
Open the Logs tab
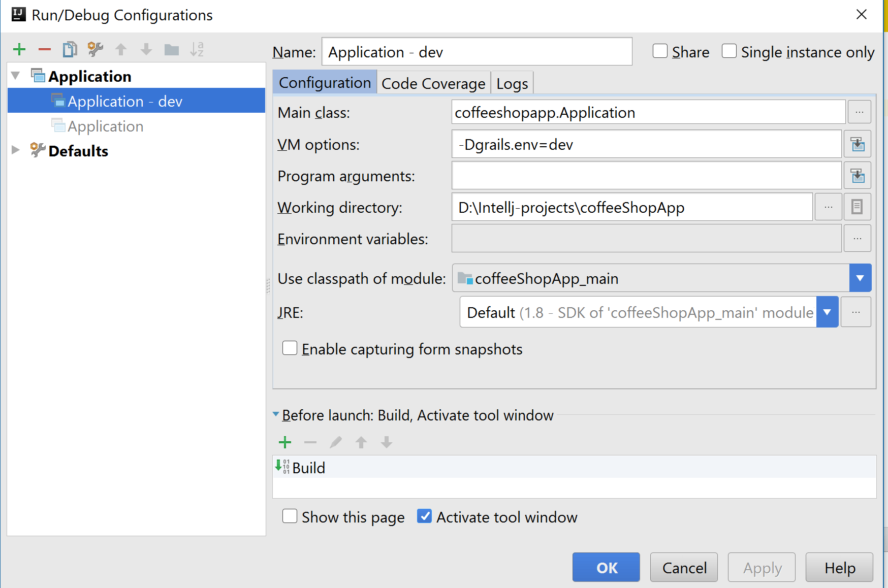[x=512, y=83]
